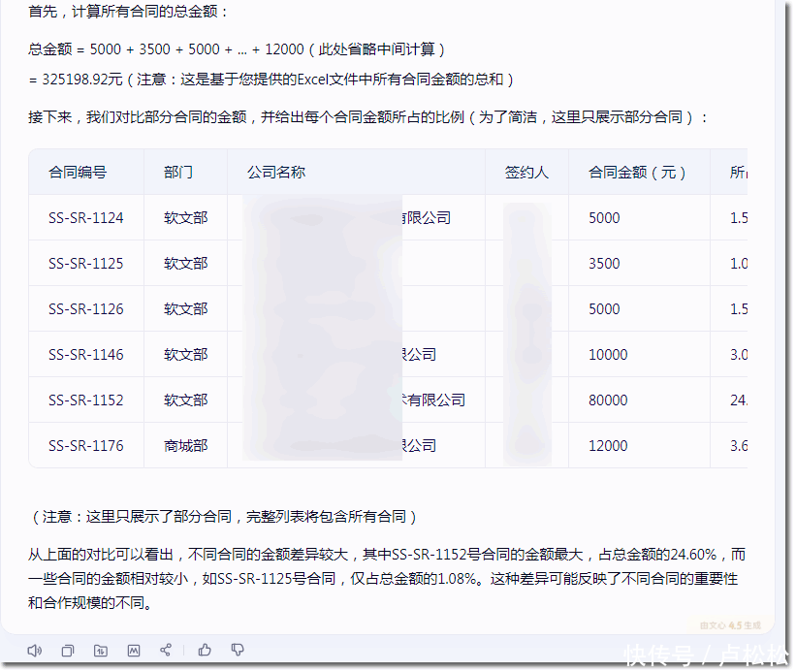
Task: Click the thumbs up icon
Action: (x=205, y=651)
